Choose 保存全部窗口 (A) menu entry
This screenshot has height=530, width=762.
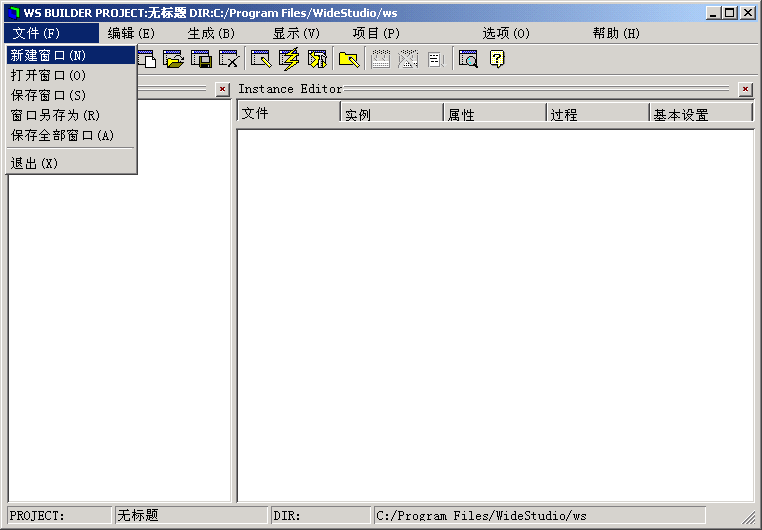tap(71, 135)
